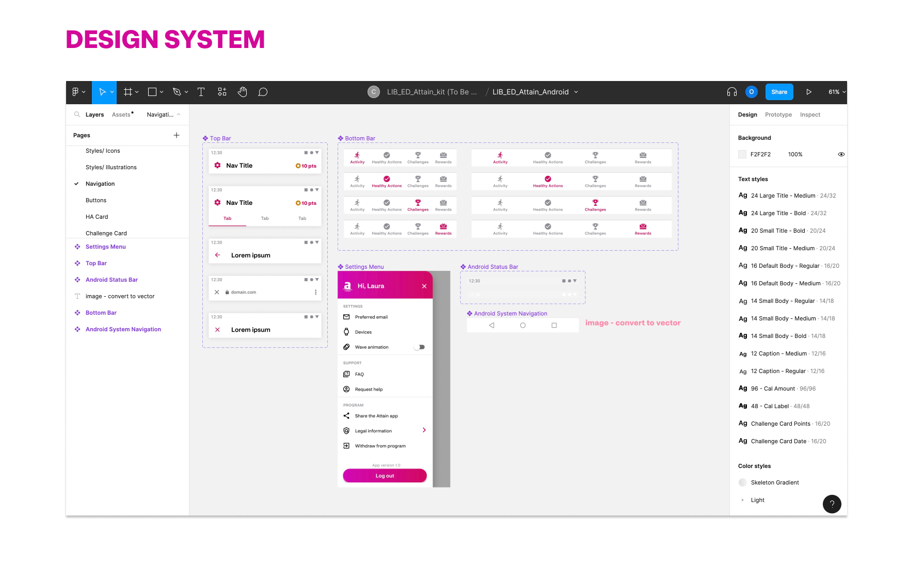The width and height of the screenshot is (924, 565).
Task: Click the three-dot menu on domain.com bar
Action: (x=316, y=292)
